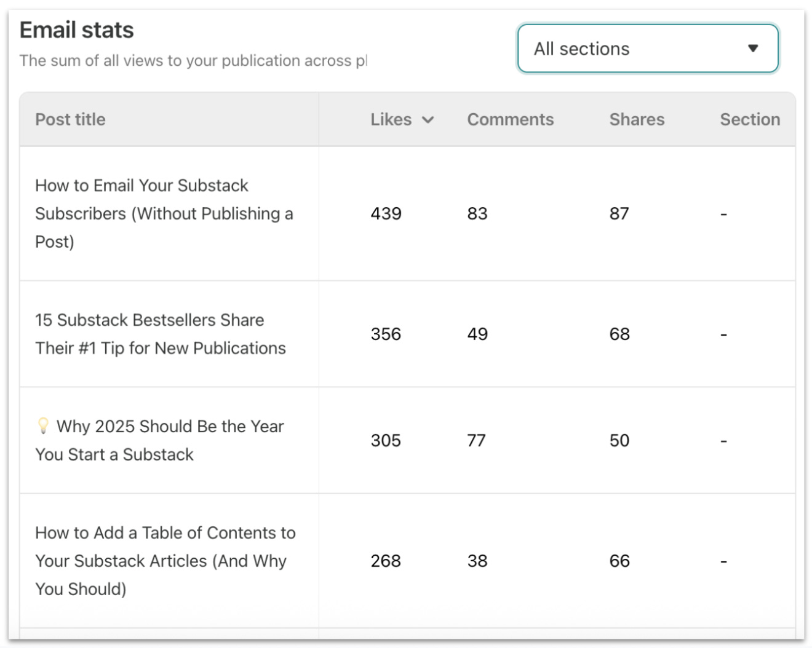Screen dimensions: 812x648
Task: Select the 83 comments value
Action: (x=477, y=213)
